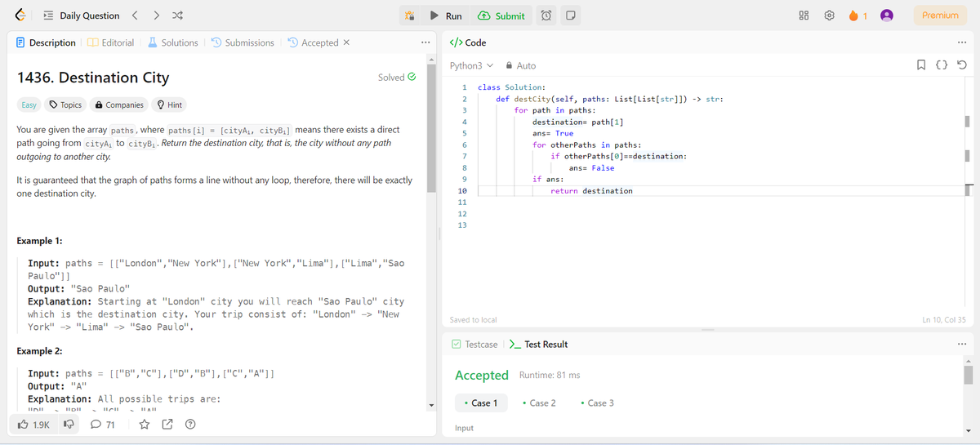Click the Auto lock indicator
The image size is (980, 445).
coord(521,65)
